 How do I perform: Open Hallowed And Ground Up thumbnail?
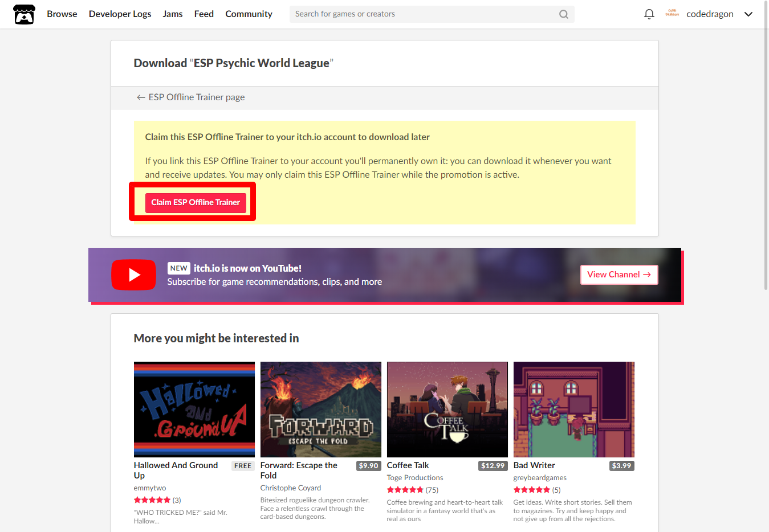(194, 410)
